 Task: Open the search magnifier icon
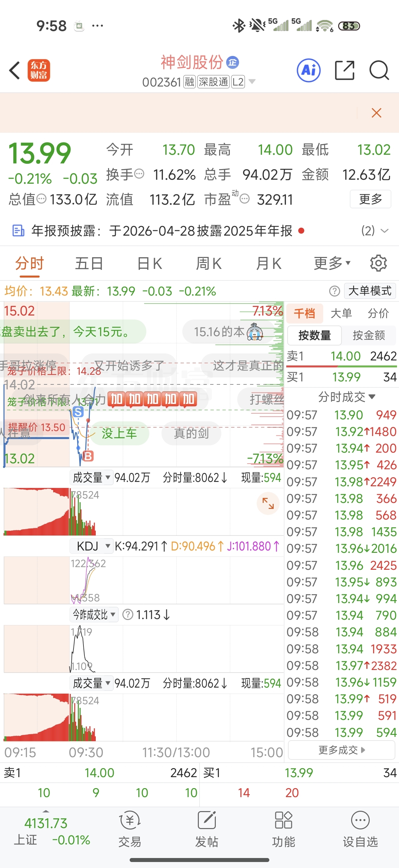point(379,71)
